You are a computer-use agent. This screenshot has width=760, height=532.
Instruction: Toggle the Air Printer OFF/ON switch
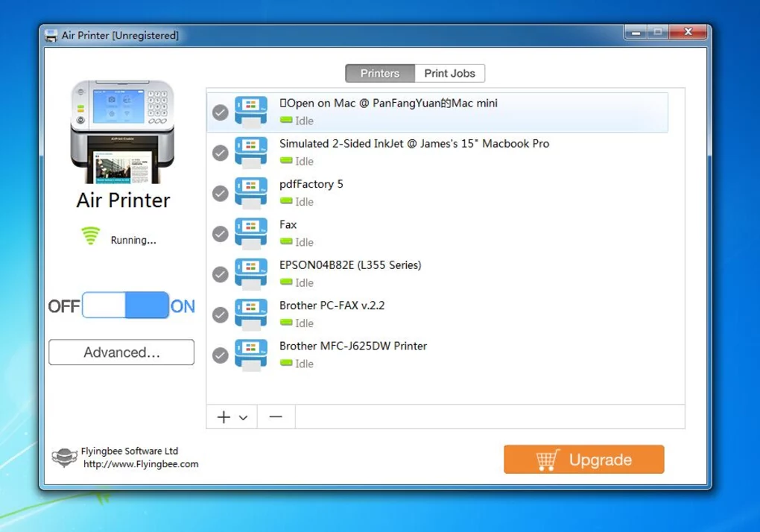pyautogui.click(x=125, y=305)
